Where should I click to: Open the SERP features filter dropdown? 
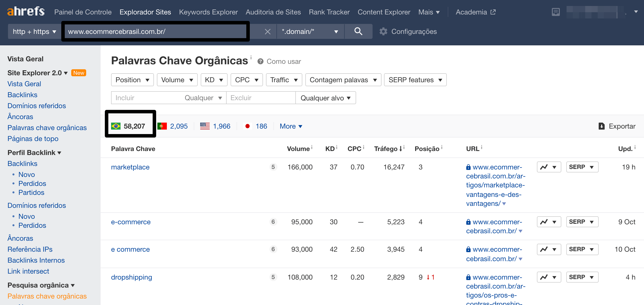415,80
